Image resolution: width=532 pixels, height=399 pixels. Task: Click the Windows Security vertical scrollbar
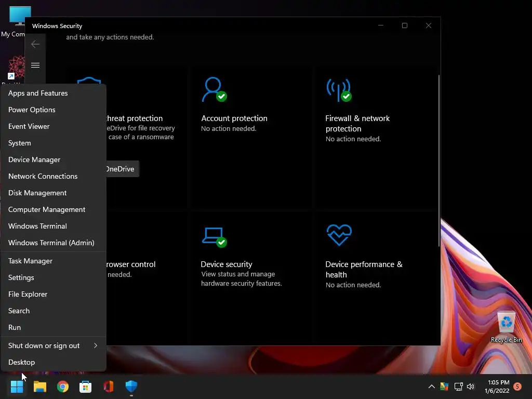tap(438, 161)
